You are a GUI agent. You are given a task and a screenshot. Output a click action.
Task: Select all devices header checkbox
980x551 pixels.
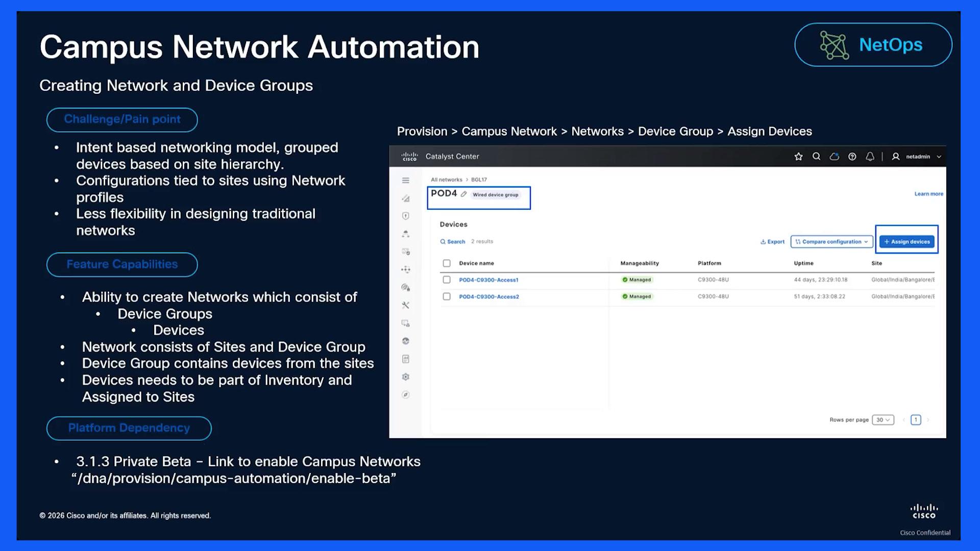tap(447, 263)
